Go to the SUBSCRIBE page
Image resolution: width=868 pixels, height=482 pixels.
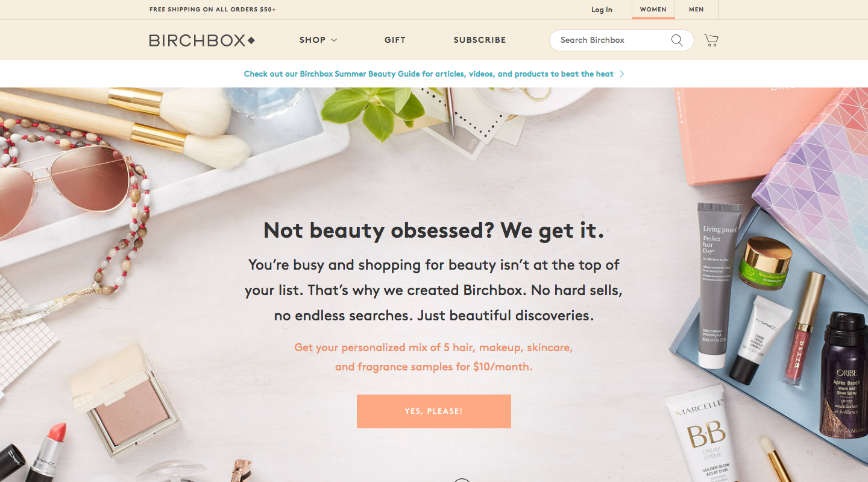[480, 40]
